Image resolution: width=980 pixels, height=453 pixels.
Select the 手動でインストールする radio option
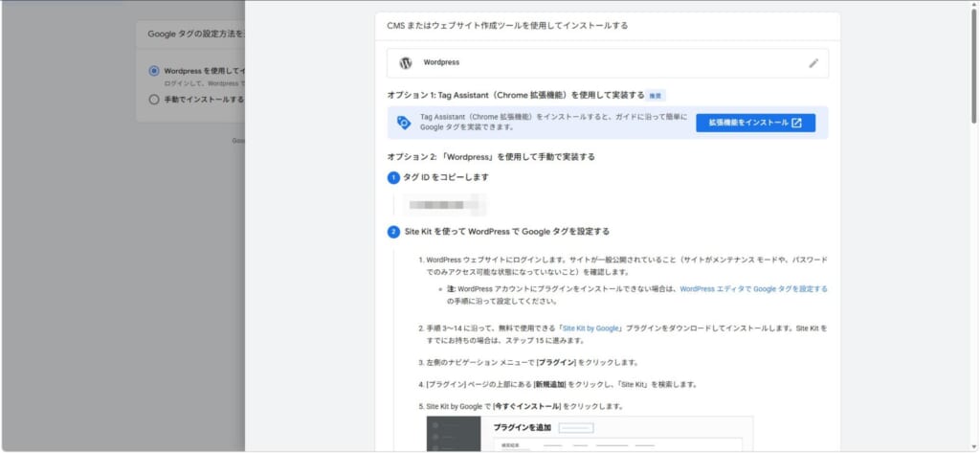click(154, 99)
